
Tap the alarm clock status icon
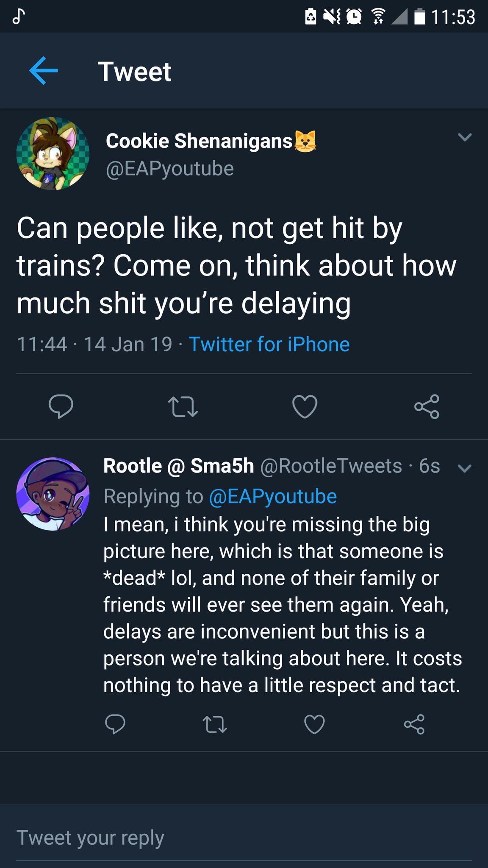[x=354, y=17]
